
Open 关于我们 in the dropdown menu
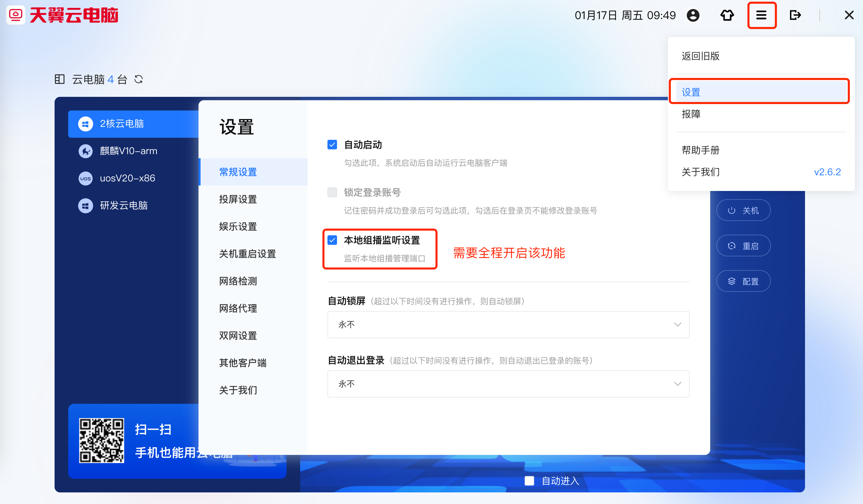click(701, 172)
